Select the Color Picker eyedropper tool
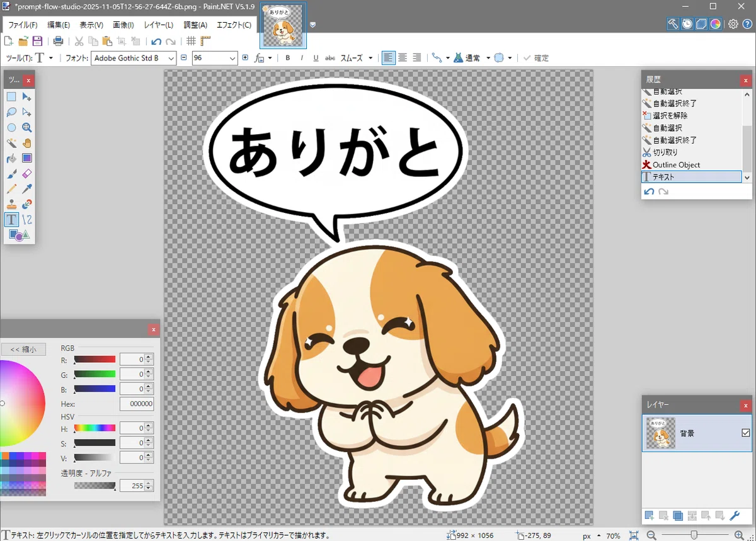The image size is (756, 541). pos(27,189)
